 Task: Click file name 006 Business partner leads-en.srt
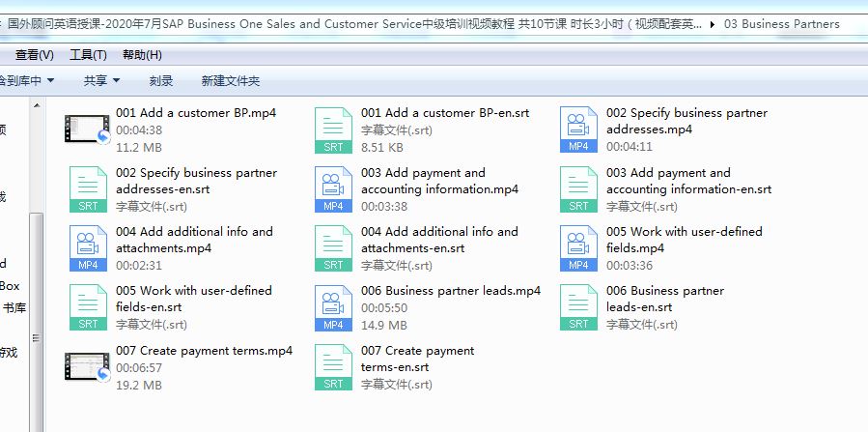(665, 299)
